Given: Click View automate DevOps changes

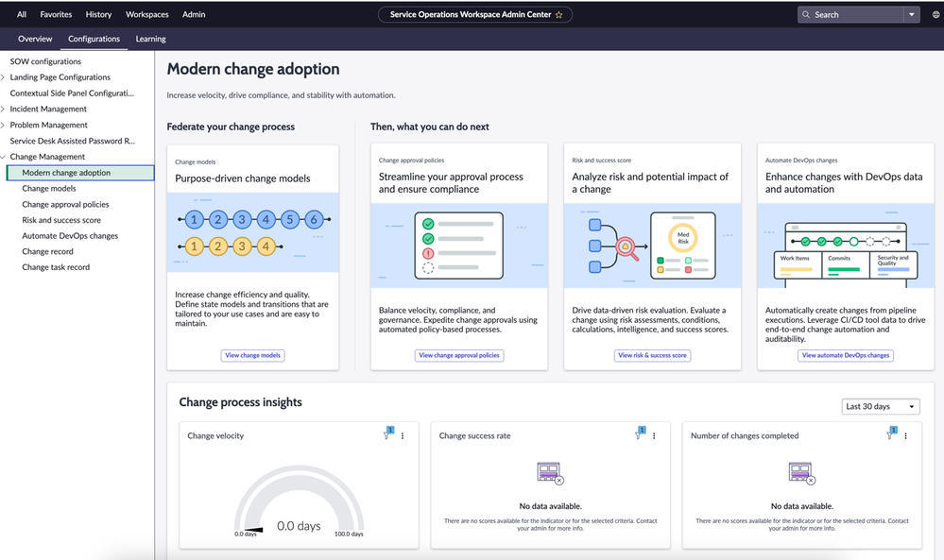Looking at the screenshot, I should (x=845, y=355).
